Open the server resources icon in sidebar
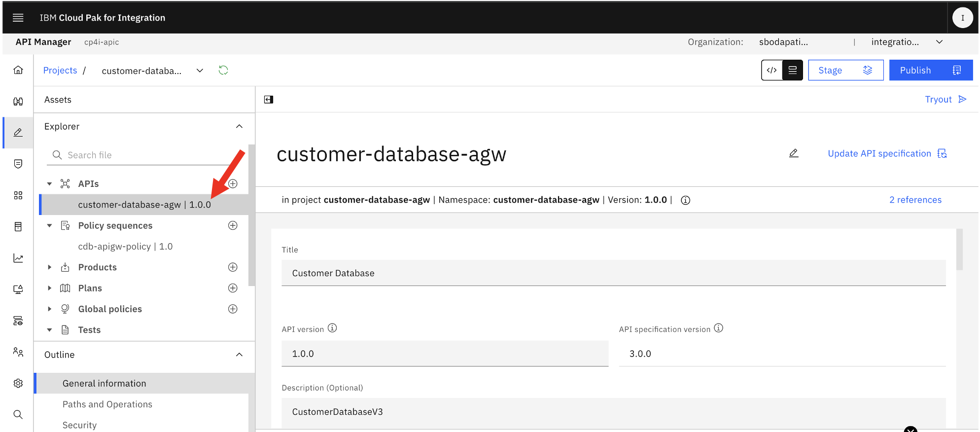This screenshot has height=432, width=980. coord(18,321)
